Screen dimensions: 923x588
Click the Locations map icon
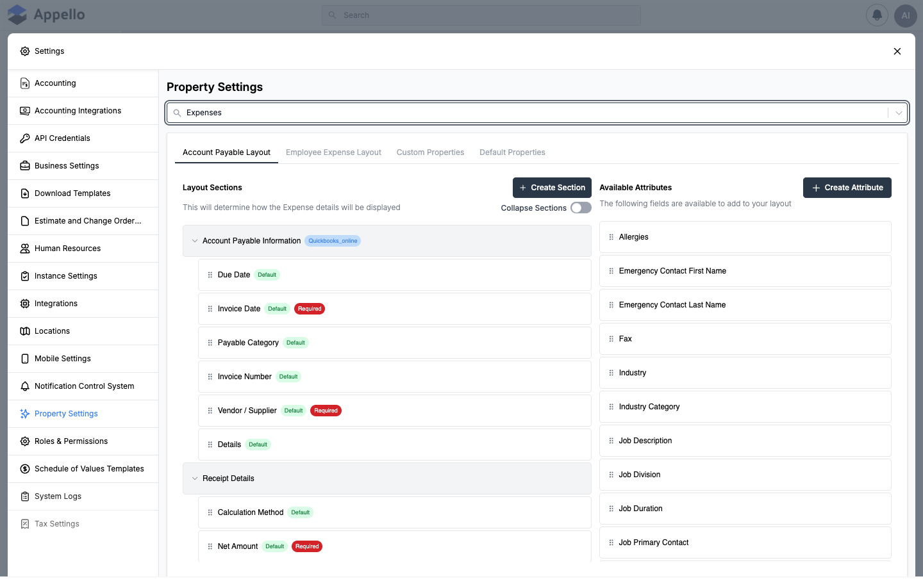tap(25, 331)
